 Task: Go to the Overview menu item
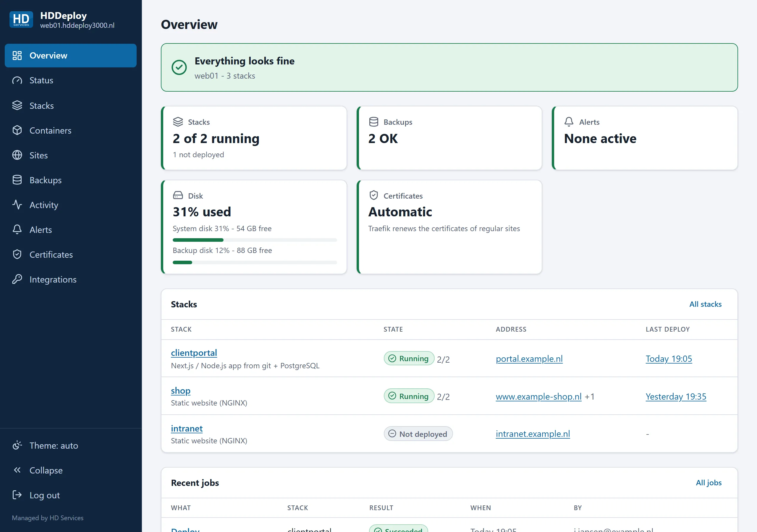(71, 55)
